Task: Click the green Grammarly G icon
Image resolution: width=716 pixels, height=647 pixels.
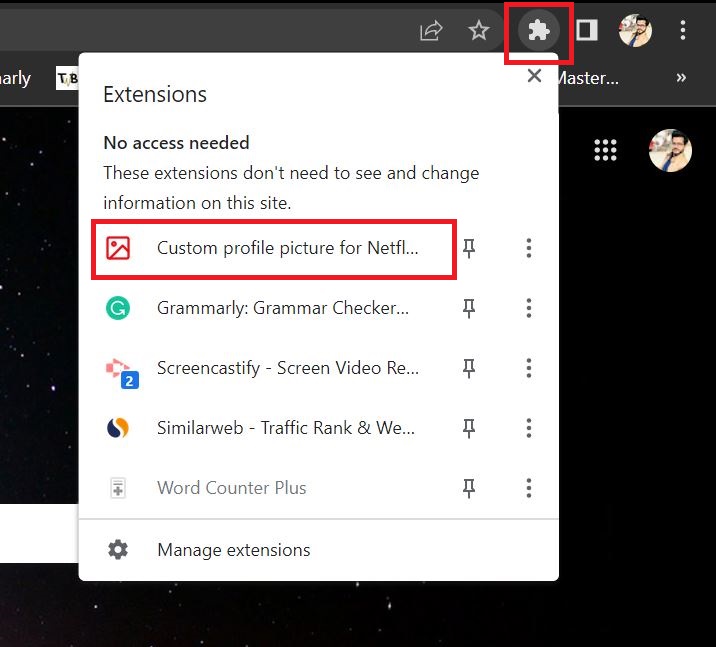Action: tap(118, 308)
